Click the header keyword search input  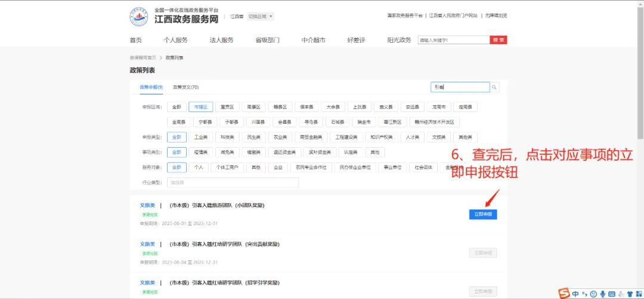click(454, 40)
